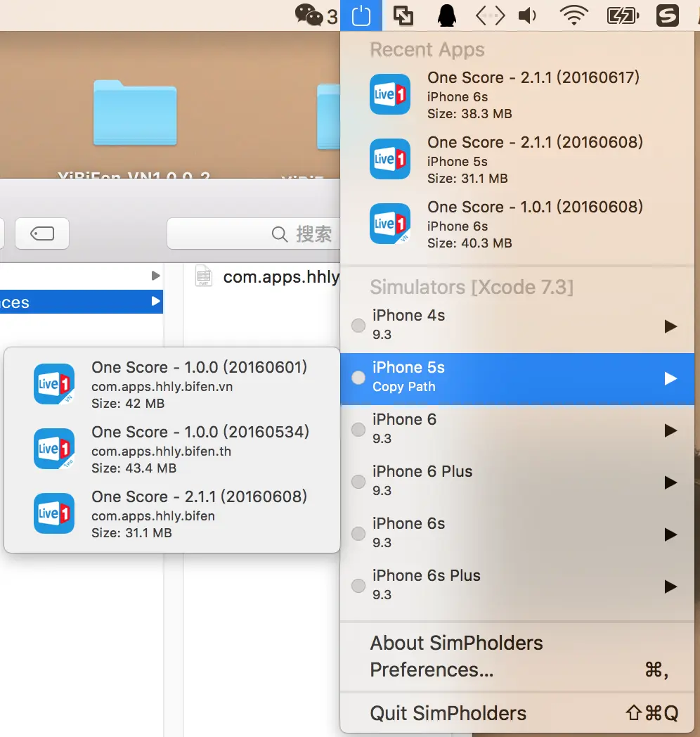Click Size: 42 MB text
700x737 pixels.
pos(128,403)
